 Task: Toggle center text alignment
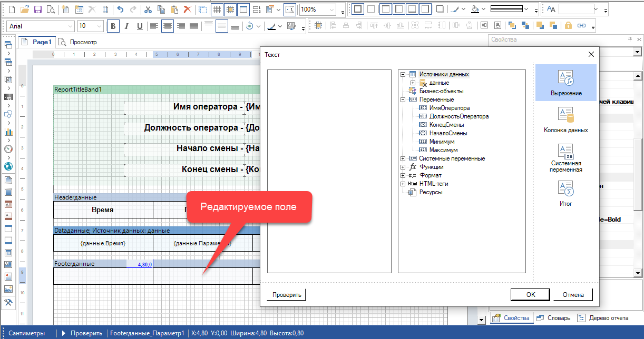click(168, 26)
